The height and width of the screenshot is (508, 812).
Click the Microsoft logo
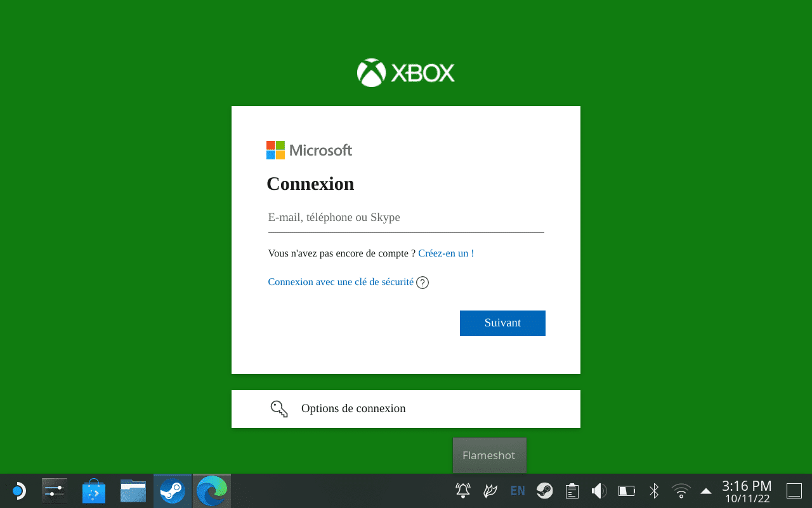(x=309, y=150)
